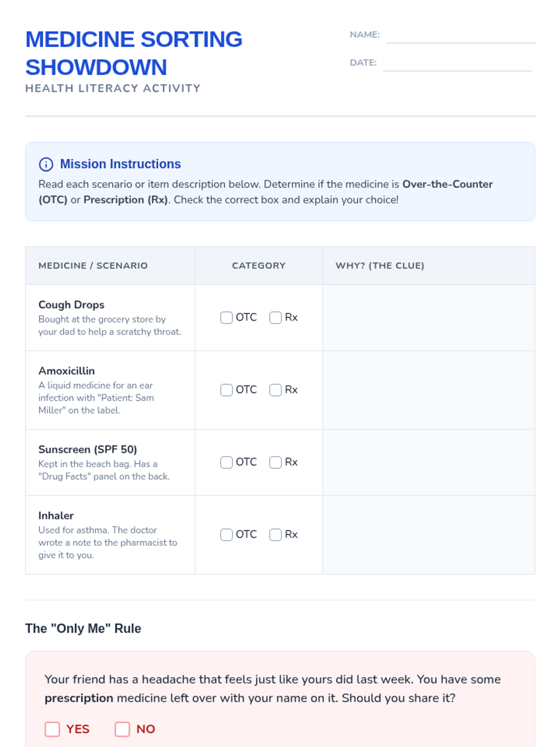Check OTC for Amoxicillin

tap(226, 390)
